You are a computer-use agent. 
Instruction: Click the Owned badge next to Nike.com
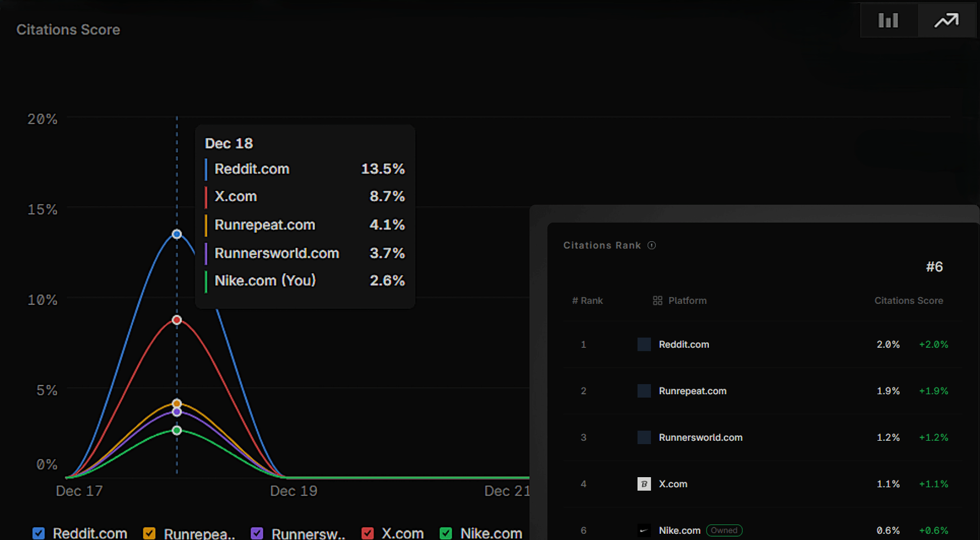pos(724,530)
